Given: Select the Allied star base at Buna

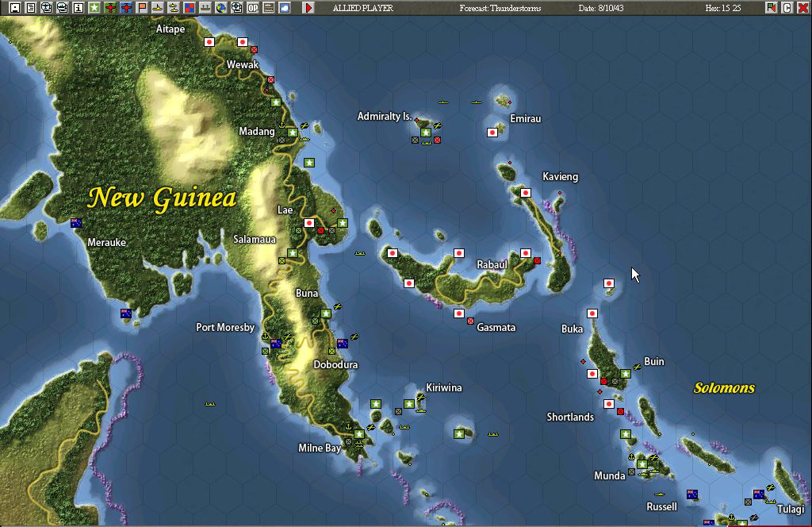Looking at the screenshot, I should click(x=326, y=314).
